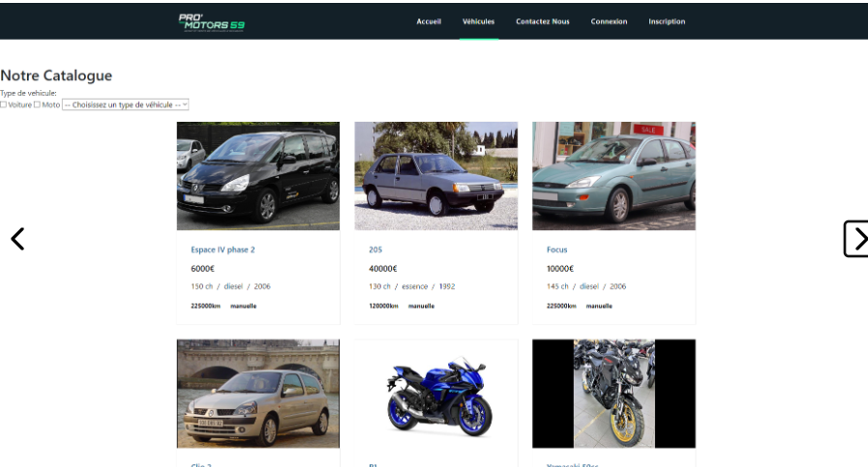Open the vehicle type dropdown
This screenshot has height=467, width=868.
pos(125,104)
